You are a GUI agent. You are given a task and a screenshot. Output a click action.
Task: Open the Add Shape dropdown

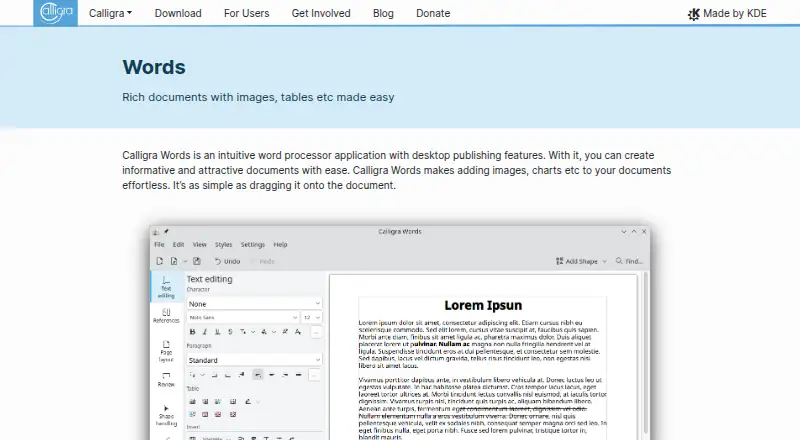(x=581, y=261)
